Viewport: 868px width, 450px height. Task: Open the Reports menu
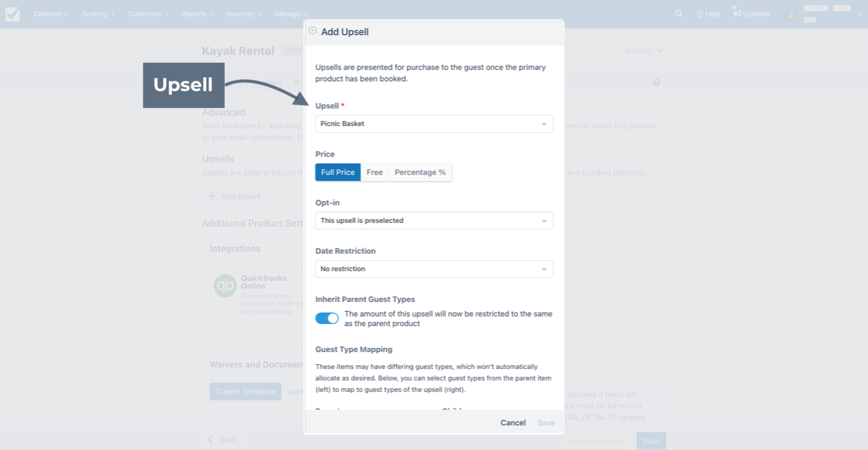pyautogui.click(x=197, y=14)
